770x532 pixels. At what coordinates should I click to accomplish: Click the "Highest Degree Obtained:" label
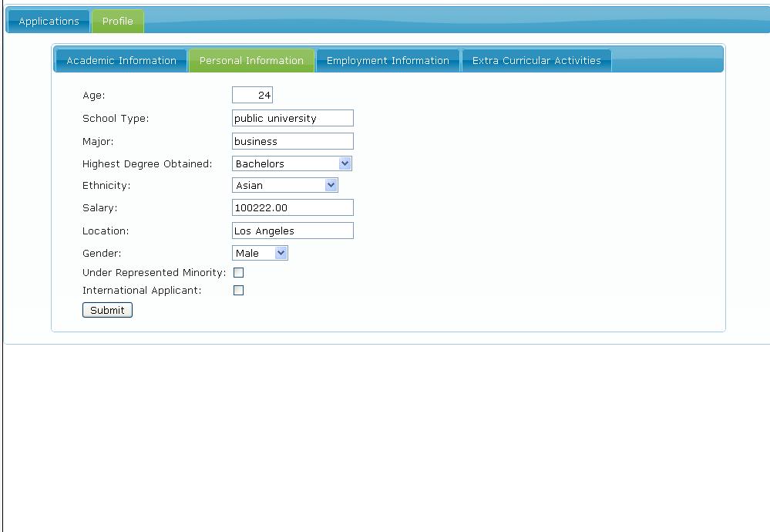147,163
